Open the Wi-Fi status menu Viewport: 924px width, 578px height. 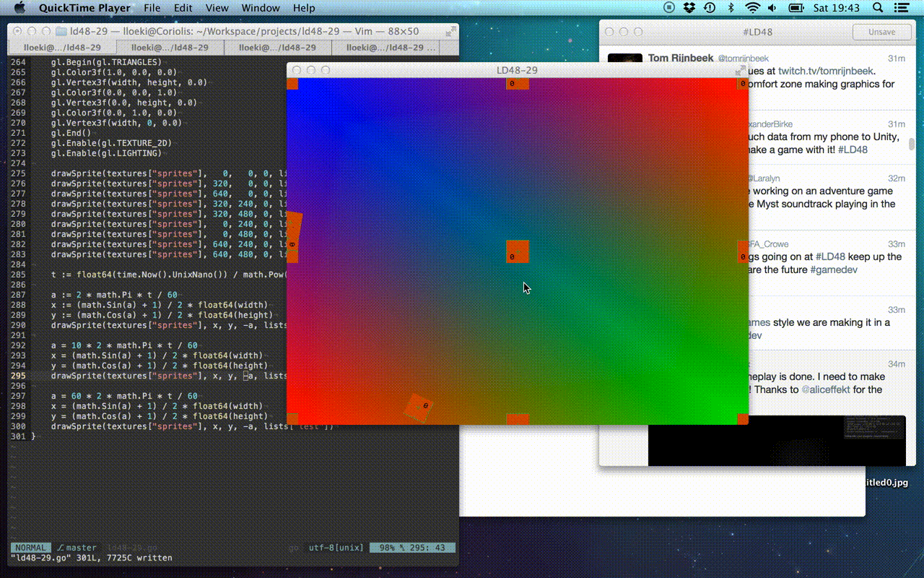click(752, 8)
